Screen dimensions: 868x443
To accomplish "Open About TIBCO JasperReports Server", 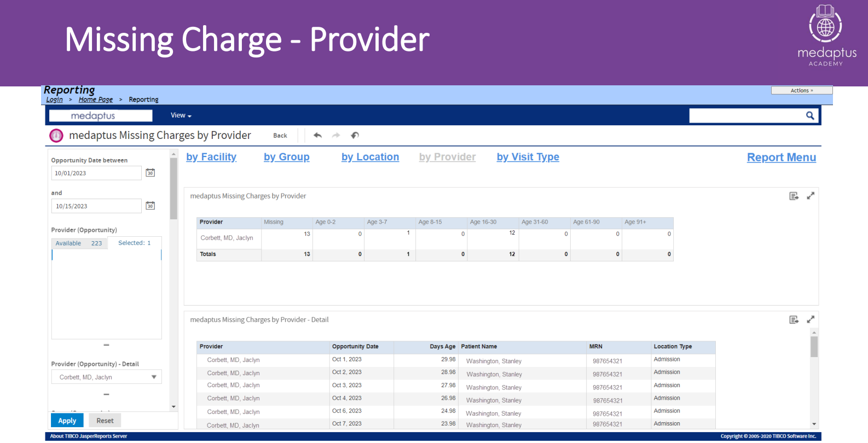I will click(89, 436).
